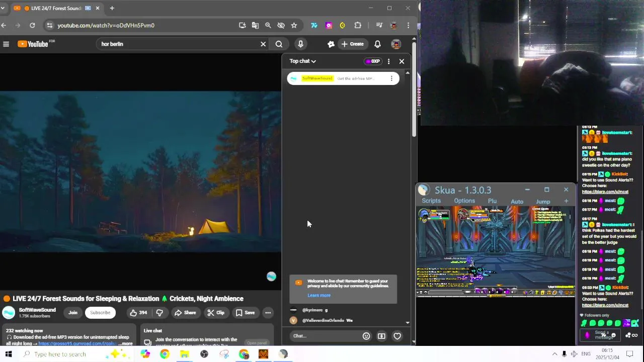Click the Create button on YouTube
644x362 pixels.
point(352,44)
